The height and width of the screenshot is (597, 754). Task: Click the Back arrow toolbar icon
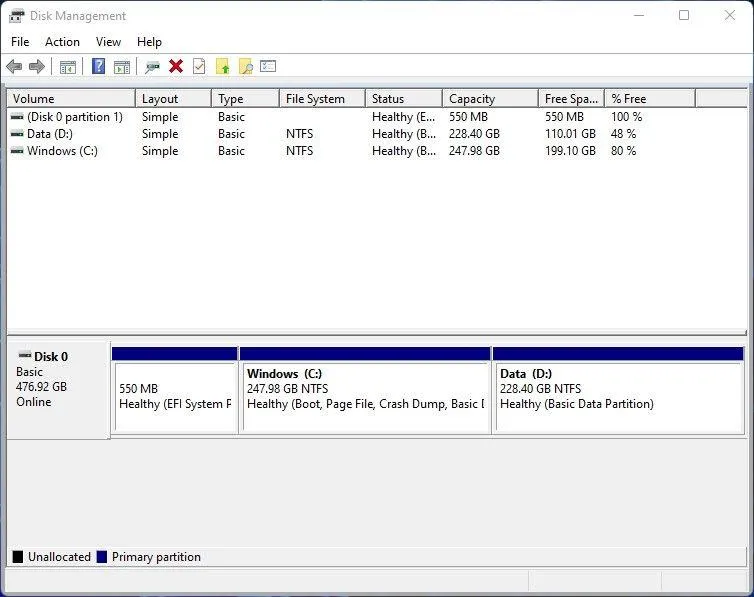(14, 66)
